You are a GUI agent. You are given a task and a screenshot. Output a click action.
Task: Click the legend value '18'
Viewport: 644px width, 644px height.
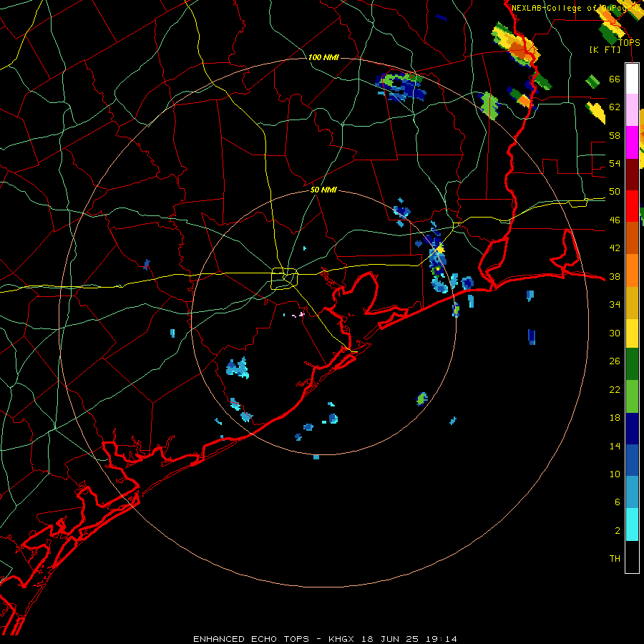click(615, 418)
